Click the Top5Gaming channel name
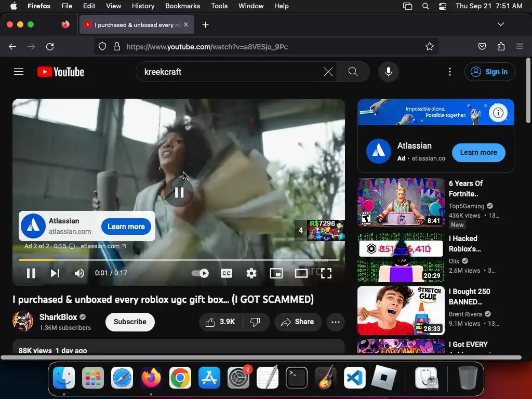 click(x=467, y=206)
